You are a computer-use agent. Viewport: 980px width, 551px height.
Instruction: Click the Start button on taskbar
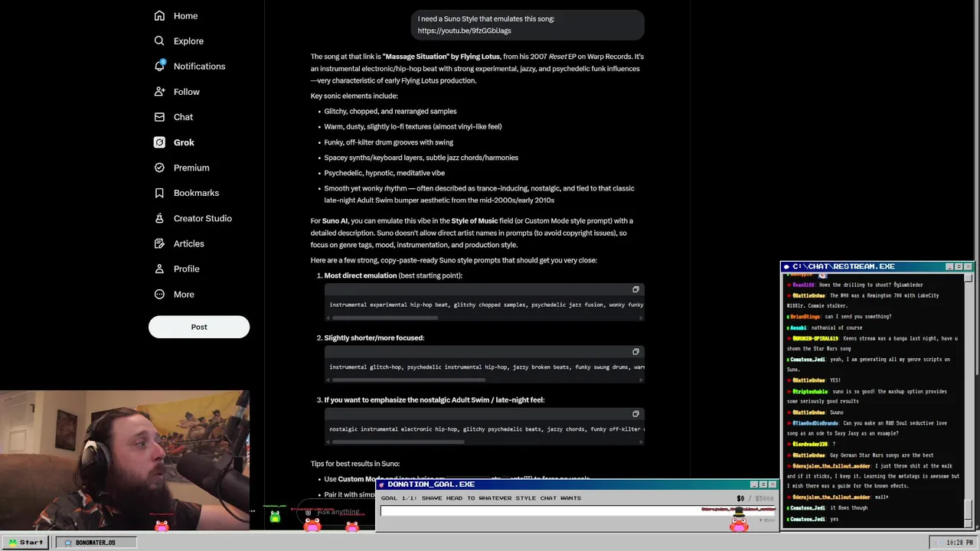point(26,542)
